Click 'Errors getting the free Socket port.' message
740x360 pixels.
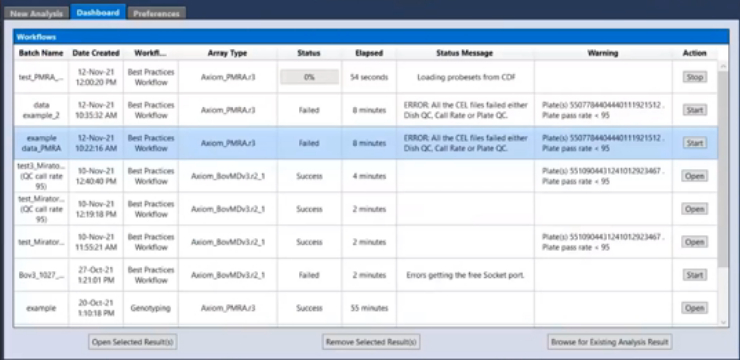[x=465, y=275]
